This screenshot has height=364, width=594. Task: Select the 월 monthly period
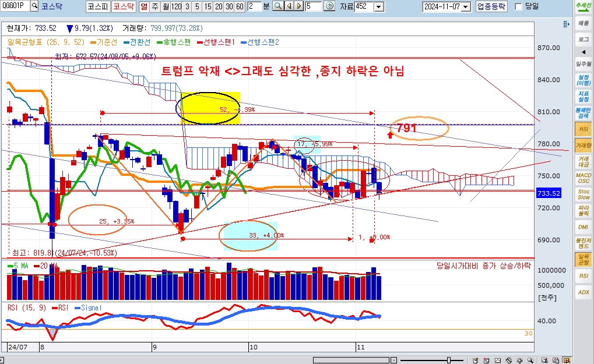(165, 6)
